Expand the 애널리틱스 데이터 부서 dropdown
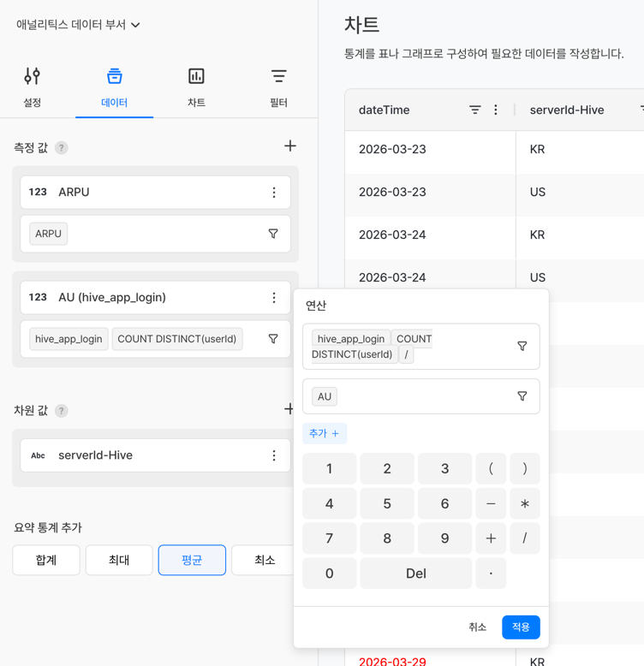The width and height of the screenshot is (644, 666). [78, 25]
